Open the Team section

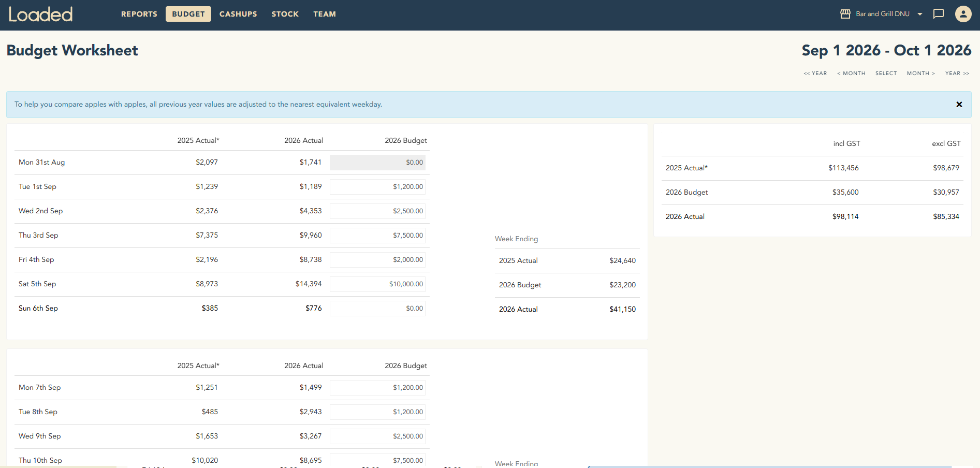click(324, 14)
